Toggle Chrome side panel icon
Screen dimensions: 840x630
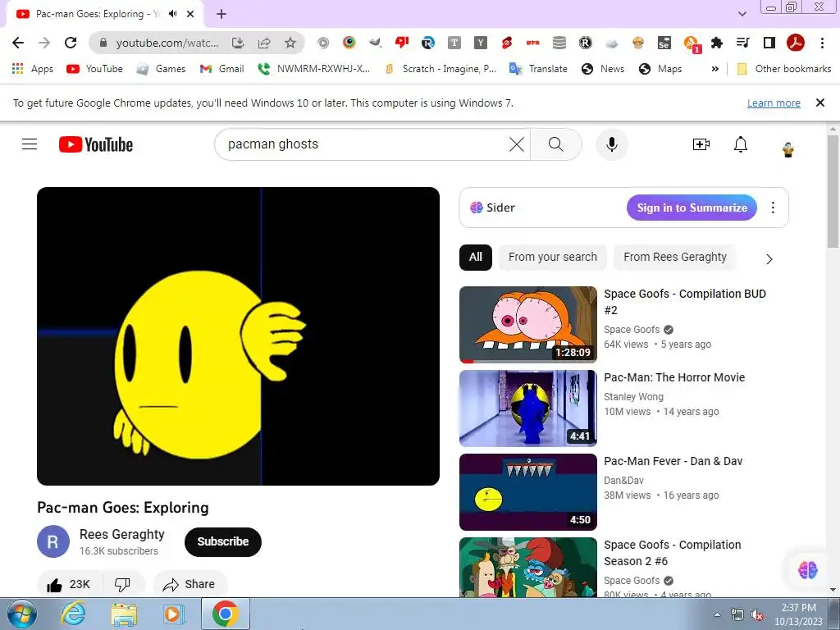pos(769,43)
